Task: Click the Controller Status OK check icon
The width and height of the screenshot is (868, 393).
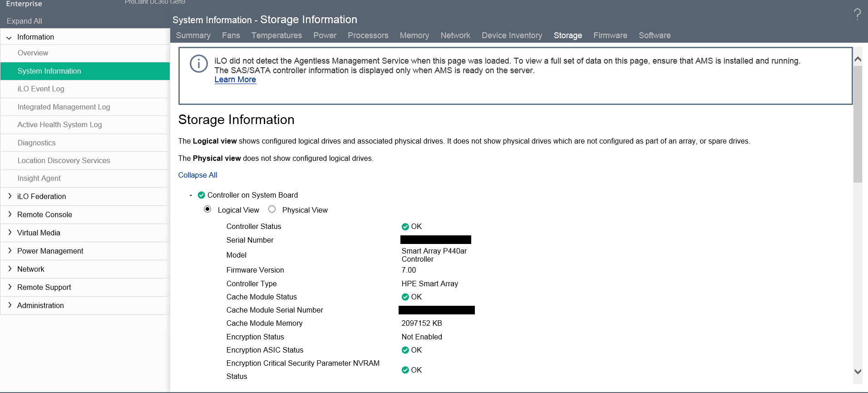Action: (x=405, y=227)
